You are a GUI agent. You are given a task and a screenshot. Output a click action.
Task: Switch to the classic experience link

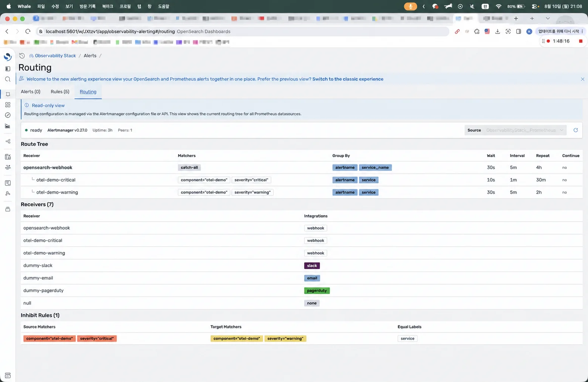click(x=348, y=79)
